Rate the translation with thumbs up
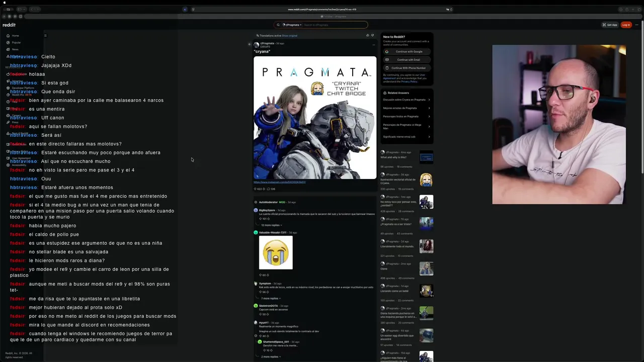This screenshot has height=362, width=644. pos(368,35)
